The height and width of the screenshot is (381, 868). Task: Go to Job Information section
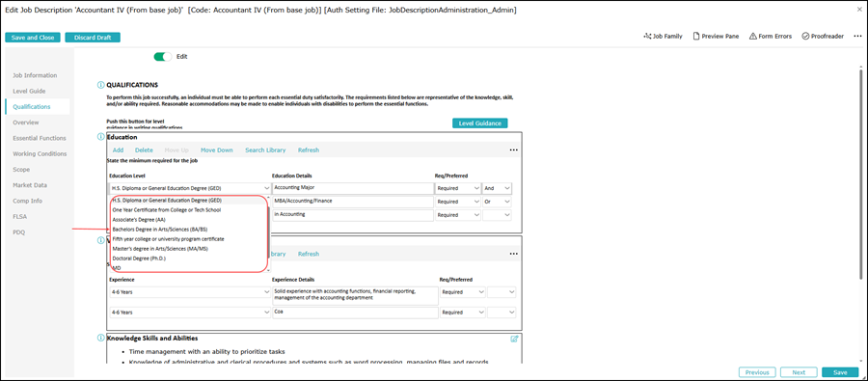[x=35, y=75]
